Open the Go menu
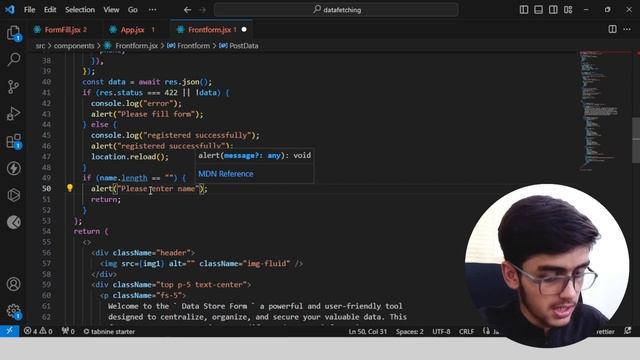Screen dimensions: 640x360 pyautogui.click(x=133, y=10)
